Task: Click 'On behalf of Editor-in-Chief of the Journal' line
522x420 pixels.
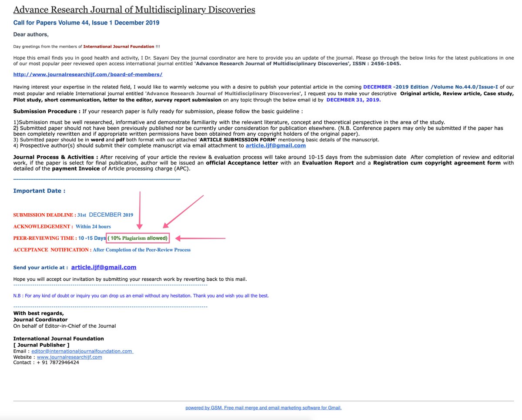Action: [65, 326]
